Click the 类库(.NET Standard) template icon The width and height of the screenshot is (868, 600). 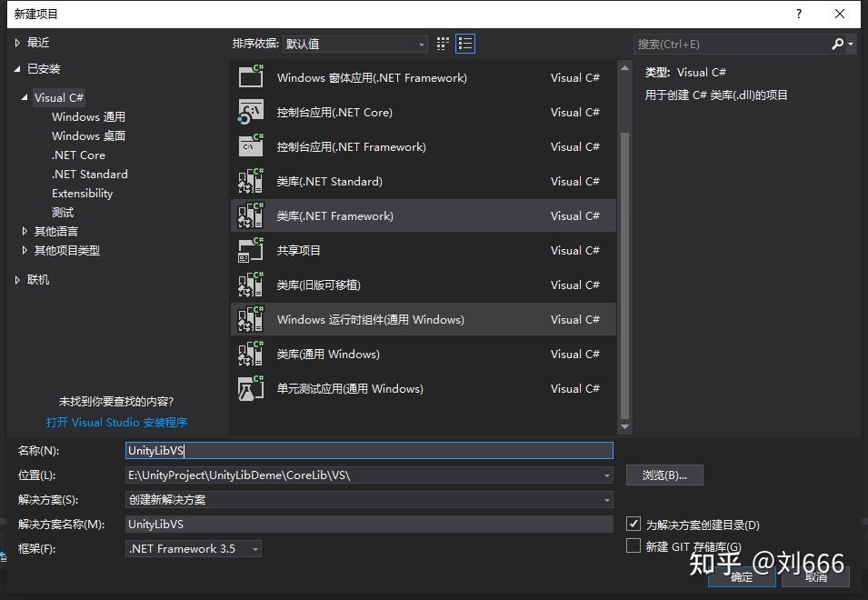pyautogui.click(x=251, y=180)
